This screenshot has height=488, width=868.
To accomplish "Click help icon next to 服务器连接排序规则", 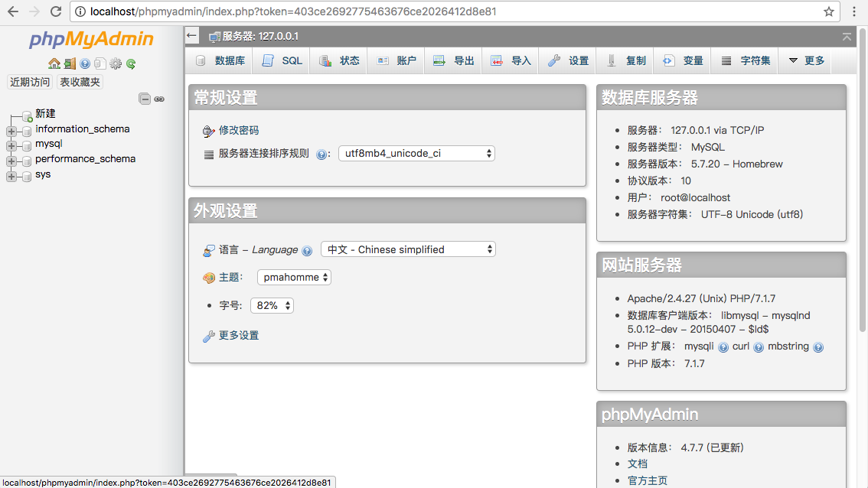I will point(321,155).
